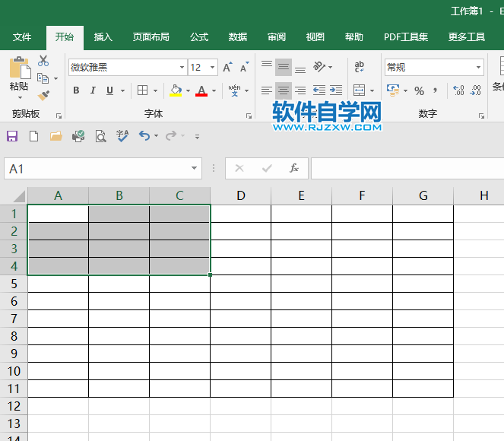Click the Merge and Center icon

pos(359,90)
